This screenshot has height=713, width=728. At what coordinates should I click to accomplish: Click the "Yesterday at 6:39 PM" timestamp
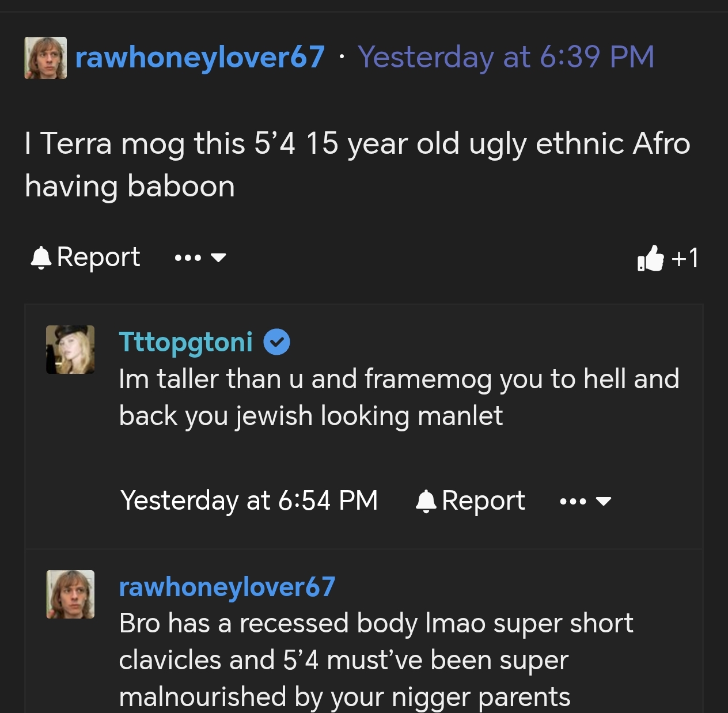coord(506,58)
